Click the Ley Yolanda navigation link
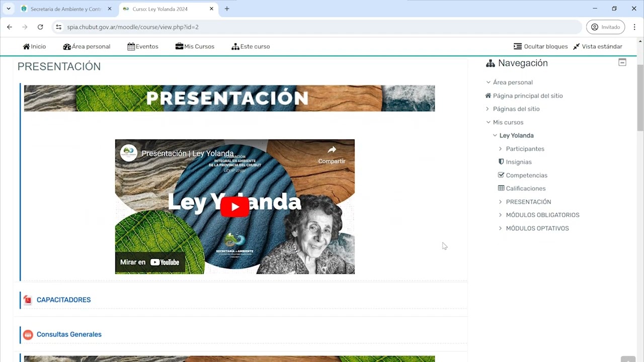644x362 pixels. 516,135
